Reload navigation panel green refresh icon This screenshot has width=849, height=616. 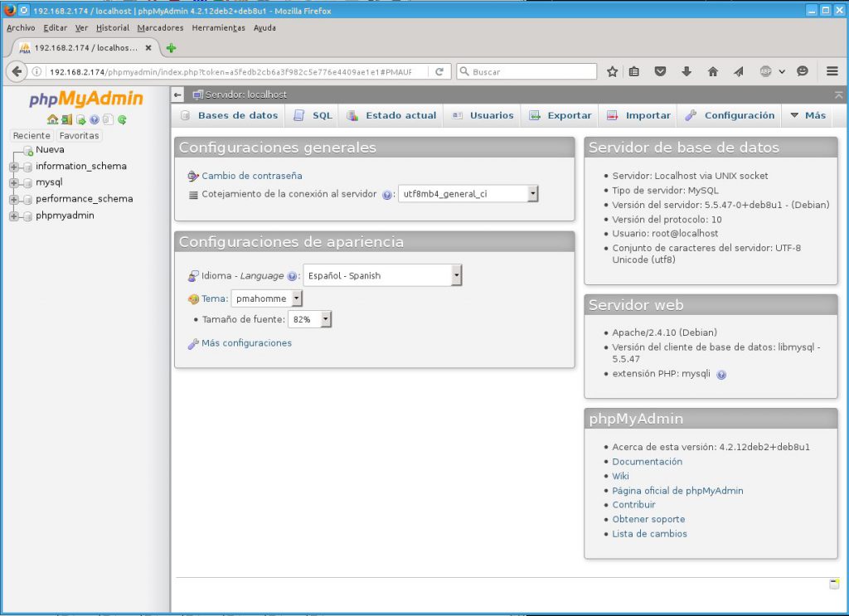(x=123, y=119)
